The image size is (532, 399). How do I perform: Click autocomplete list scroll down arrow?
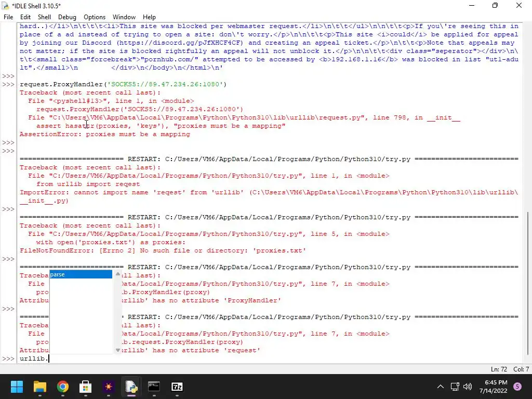[118, 350]
